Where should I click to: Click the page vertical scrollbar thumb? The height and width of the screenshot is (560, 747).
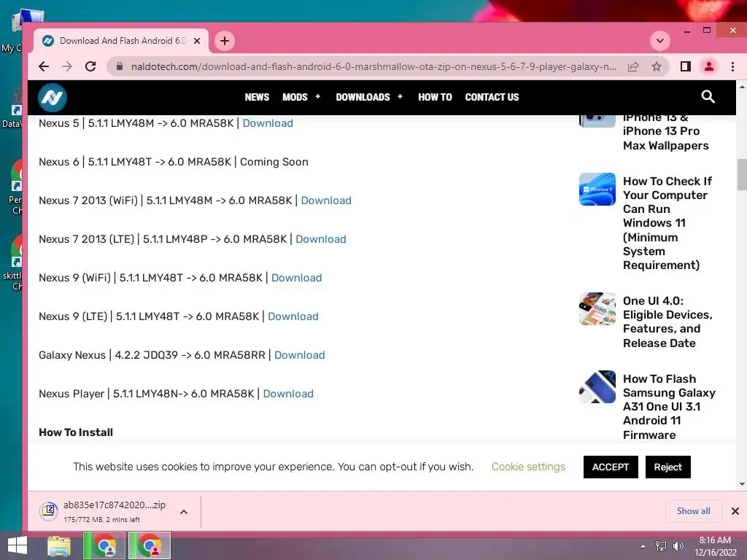tap(742, 174)
